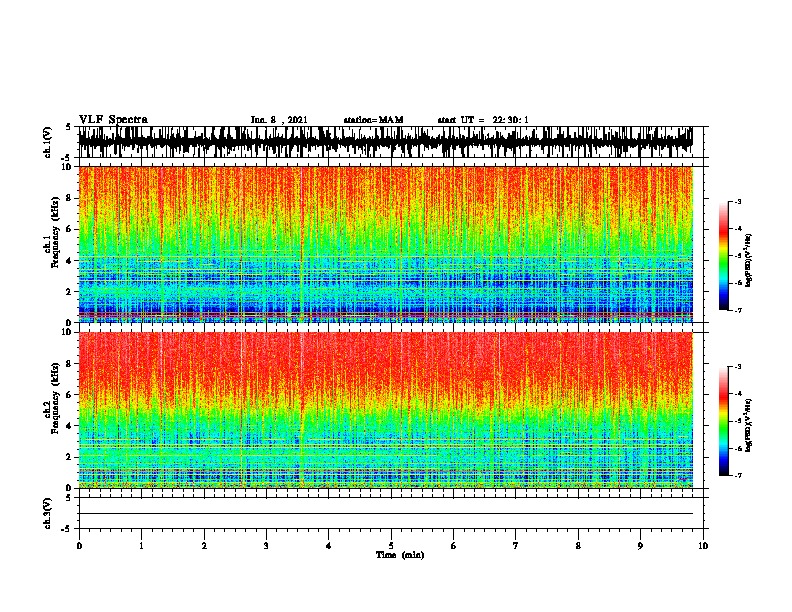Click the '-7' value on ch.2 colorbar

point(737,475)
